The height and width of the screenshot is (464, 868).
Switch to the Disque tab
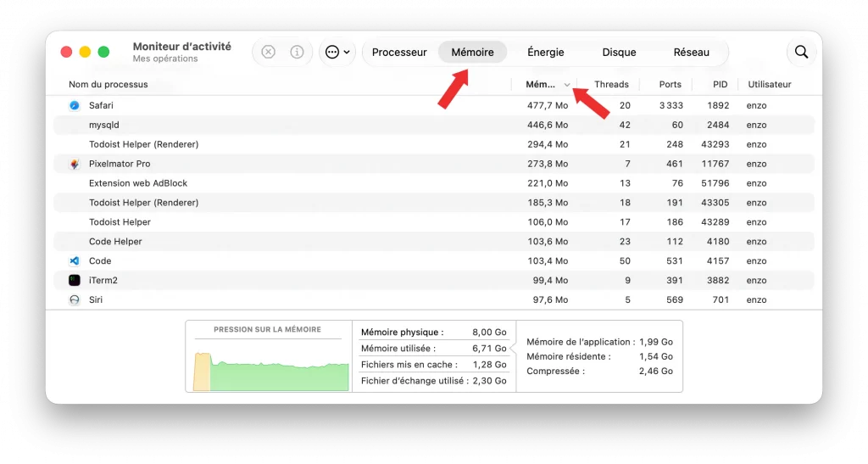pyautogui.click(x=619, y=52)
